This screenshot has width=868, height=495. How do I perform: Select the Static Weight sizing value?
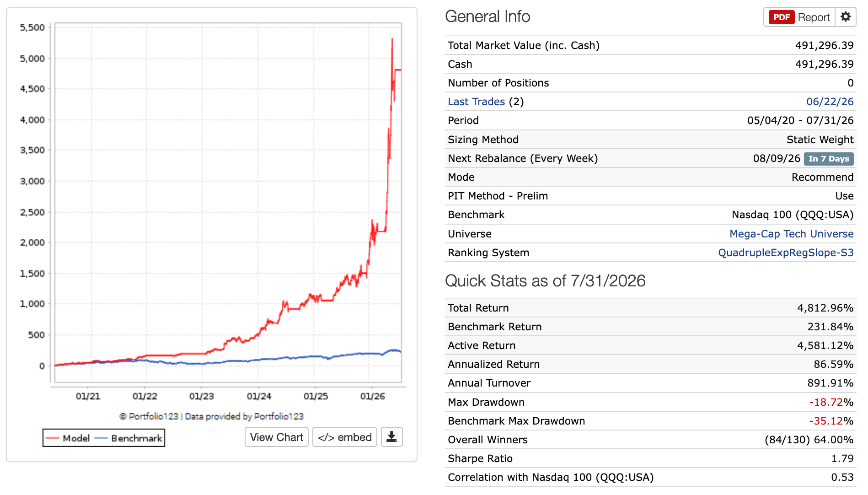click(x=820, y=140)
